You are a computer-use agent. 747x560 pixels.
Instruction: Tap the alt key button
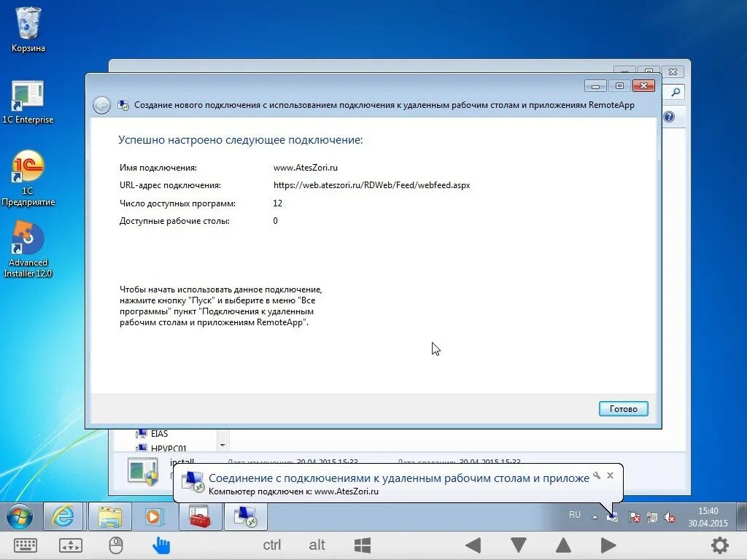[x=317, y=545]
